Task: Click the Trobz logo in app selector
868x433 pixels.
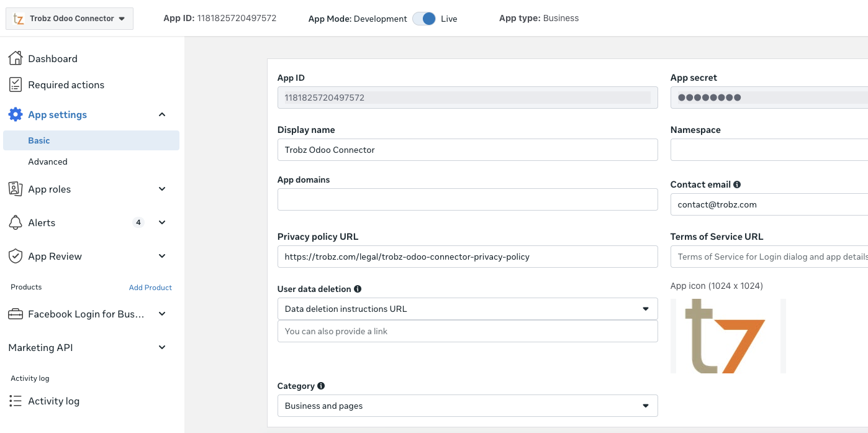Action: tap(19, 19)
